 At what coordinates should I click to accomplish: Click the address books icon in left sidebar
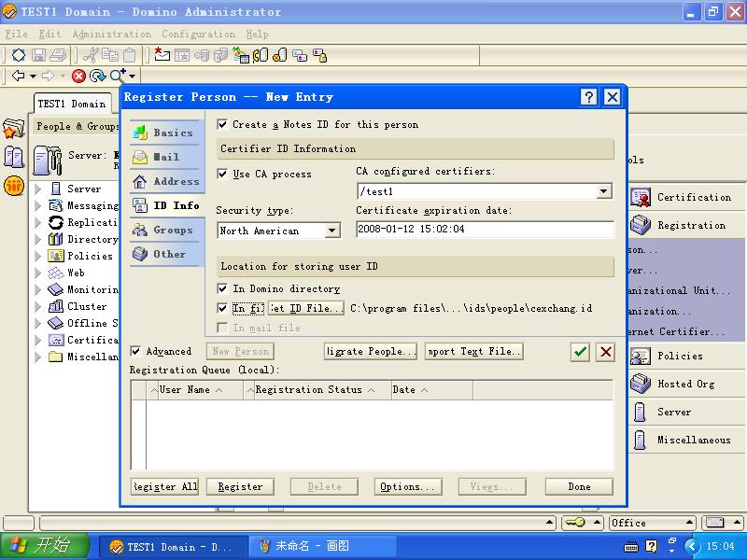click(13, 157)
